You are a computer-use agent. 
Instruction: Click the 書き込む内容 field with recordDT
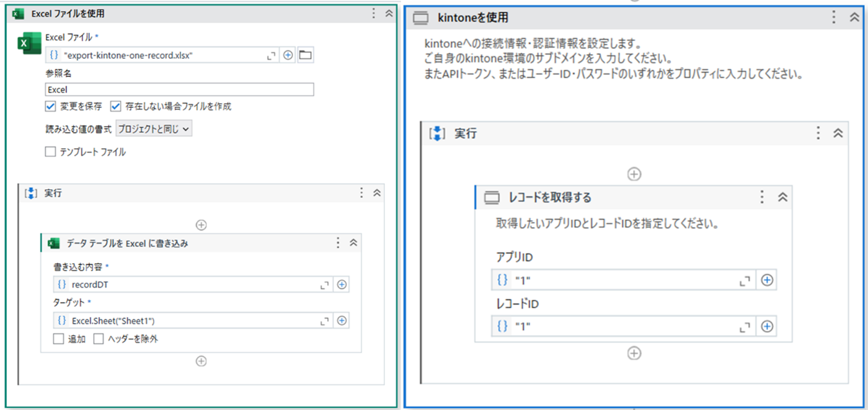(193, 285)
